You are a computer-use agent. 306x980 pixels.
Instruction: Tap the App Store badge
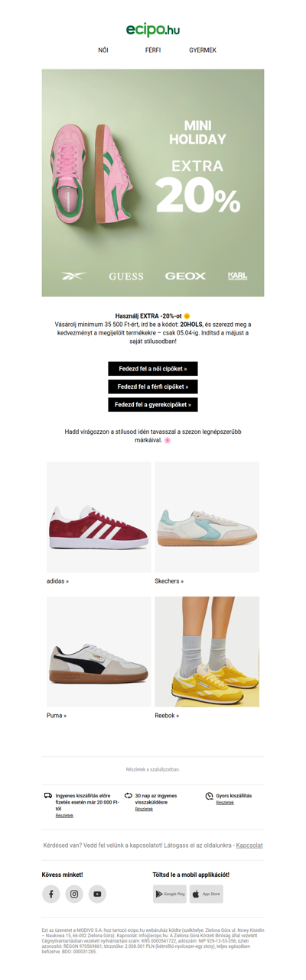point(206,894)
